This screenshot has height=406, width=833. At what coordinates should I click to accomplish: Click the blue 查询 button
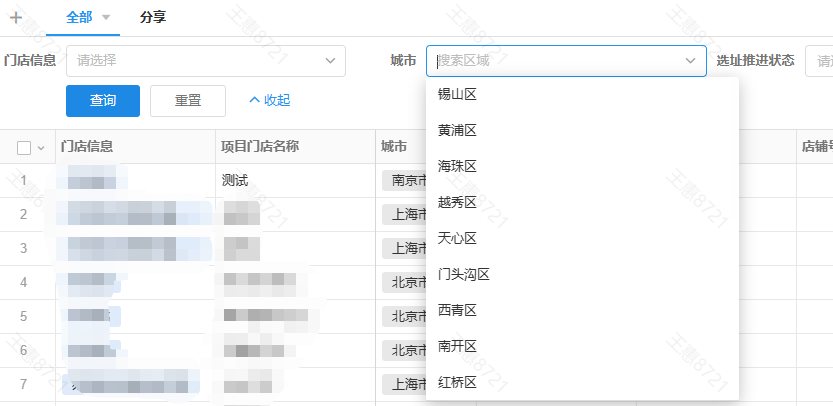tap(103, 101)
